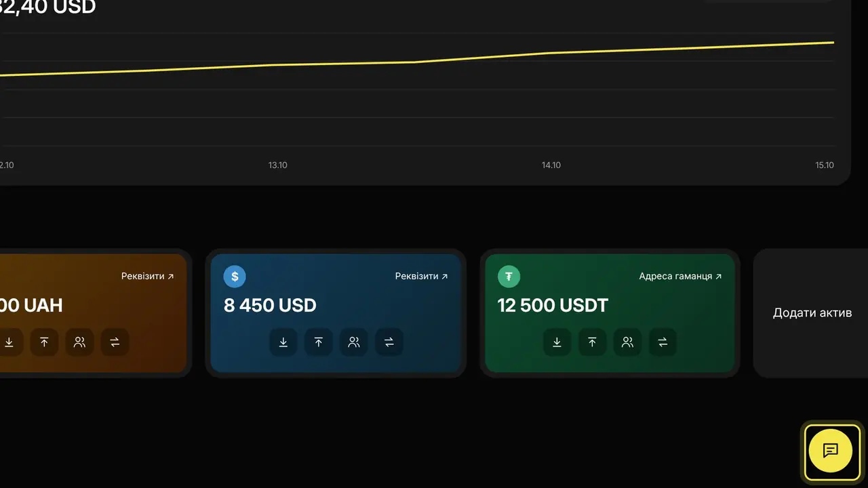
Task: Click the green Tether currency icon
Action: pyautogui.click(x=509, y=277)
